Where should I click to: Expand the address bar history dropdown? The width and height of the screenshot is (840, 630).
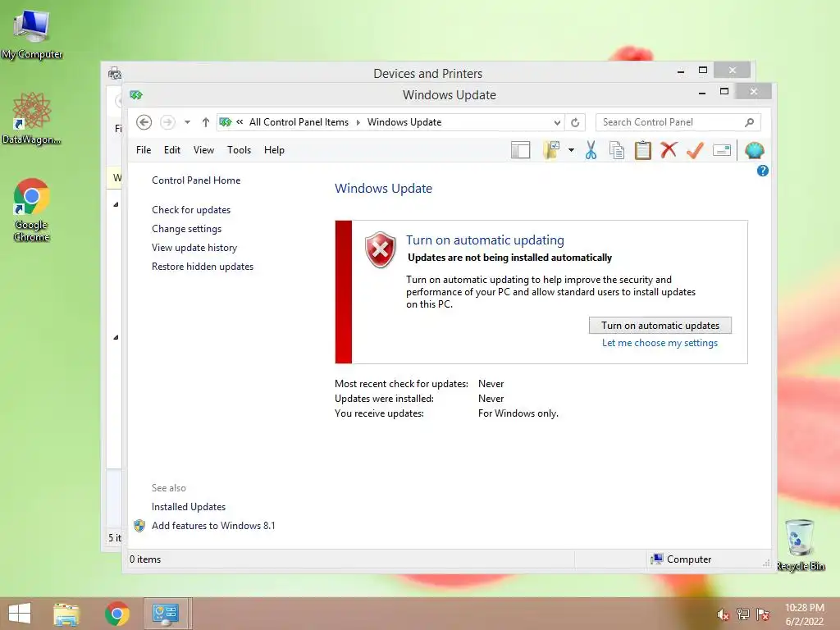tap(557, 123)
